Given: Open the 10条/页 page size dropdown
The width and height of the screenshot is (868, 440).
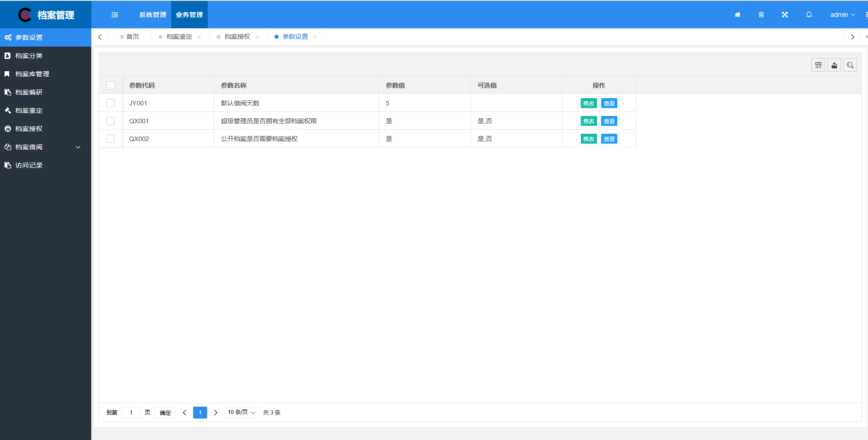Looking at the screenshot, I should tap(241, 412).
